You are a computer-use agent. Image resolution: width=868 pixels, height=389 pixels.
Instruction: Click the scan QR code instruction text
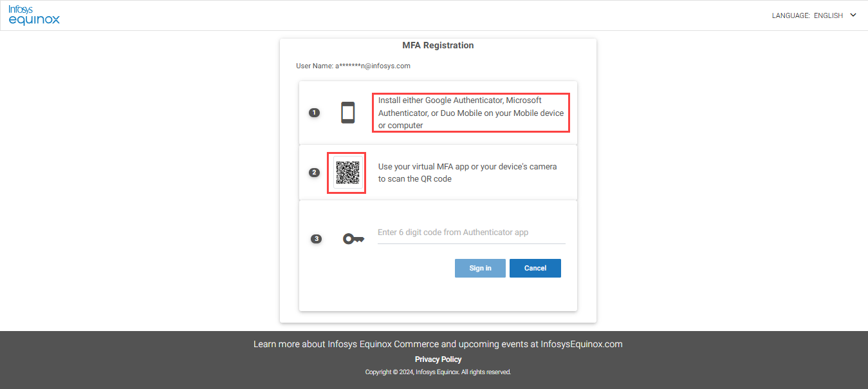(x=467, y=173)
